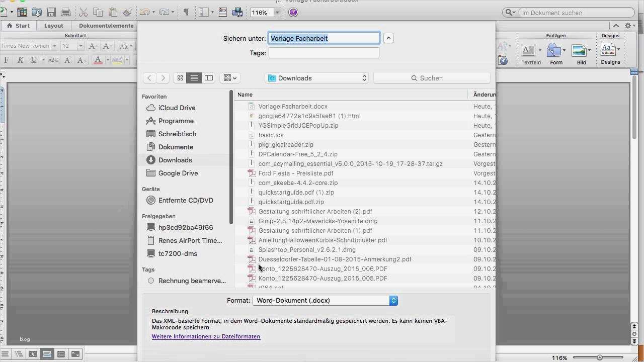Switch to the Layout ribbon tab
The image size is (644, 362).
click(x=54, y=26)
